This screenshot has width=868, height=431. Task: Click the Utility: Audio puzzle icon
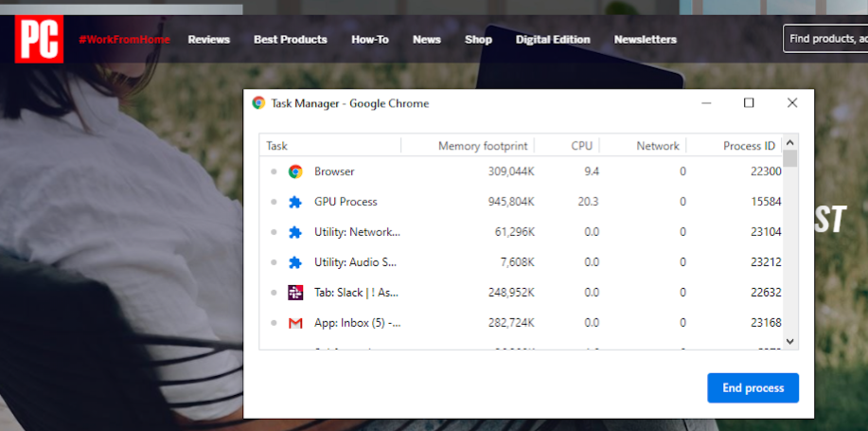[295, 262]
